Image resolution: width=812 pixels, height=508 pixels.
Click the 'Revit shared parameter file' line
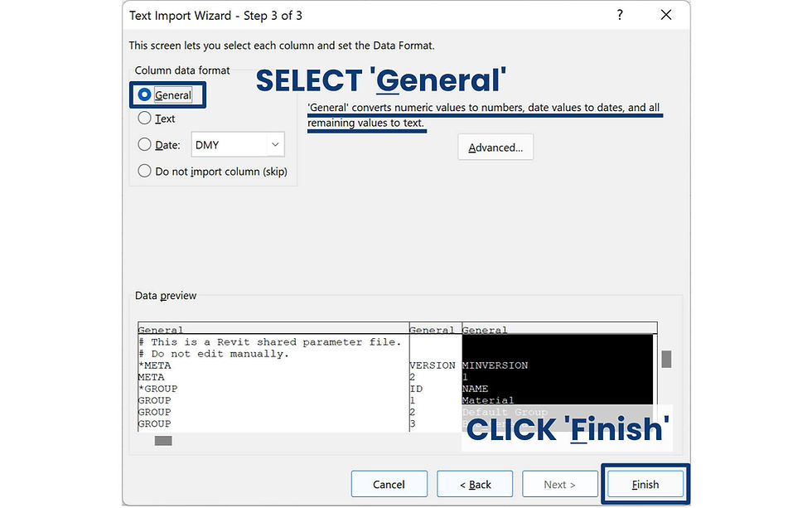pyautogui.click(x=270, y=342)
